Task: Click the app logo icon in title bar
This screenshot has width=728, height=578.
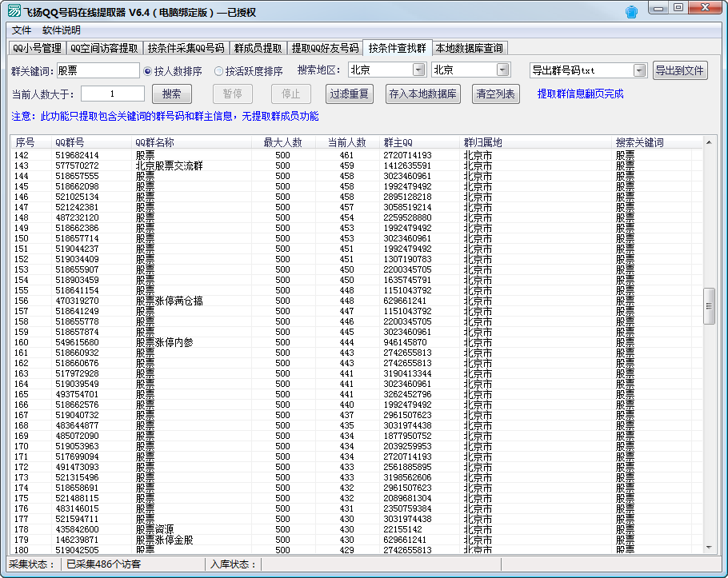Action: [14, 10]
